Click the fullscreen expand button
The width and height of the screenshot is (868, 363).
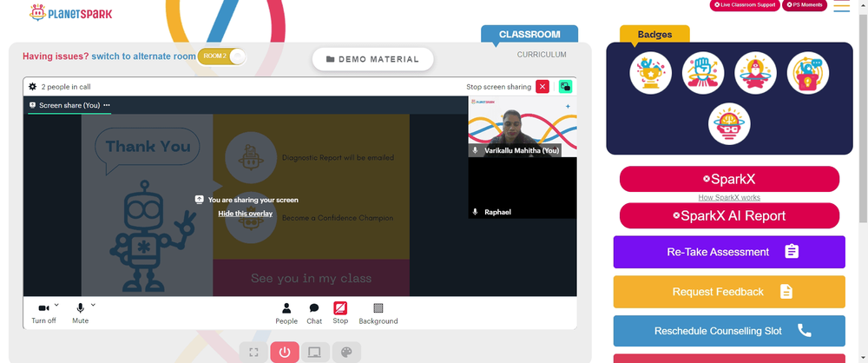pos(253,353)
